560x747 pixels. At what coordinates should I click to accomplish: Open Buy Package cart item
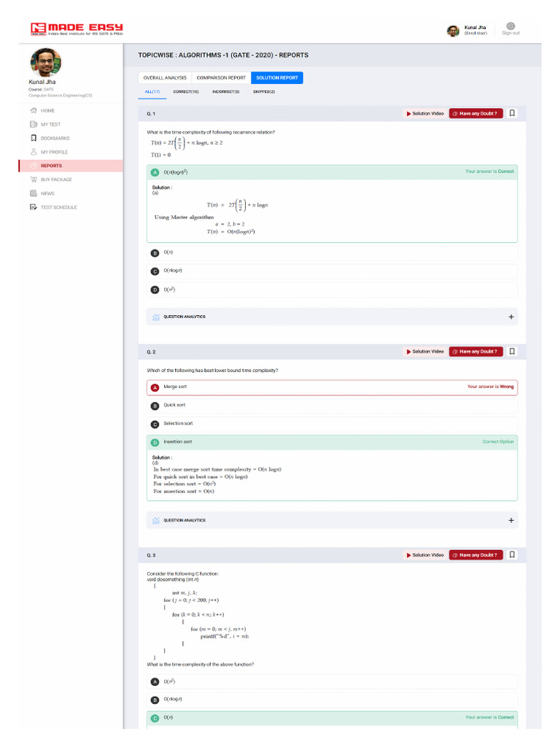click(x=55, y=179)
